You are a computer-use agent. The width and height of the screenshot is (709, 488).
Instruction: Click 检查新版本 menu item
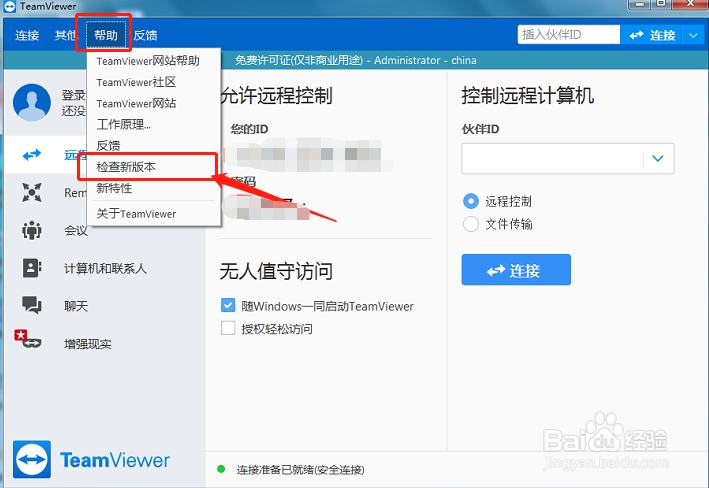click(x=126, y=167)
